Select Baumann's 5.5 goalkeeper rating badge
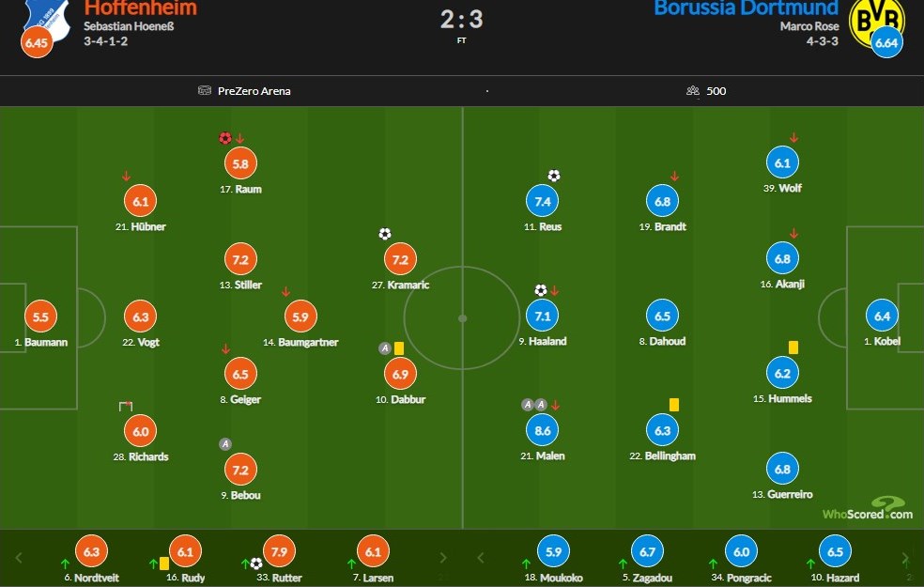 pyautogui.click(x=40, y=317)
